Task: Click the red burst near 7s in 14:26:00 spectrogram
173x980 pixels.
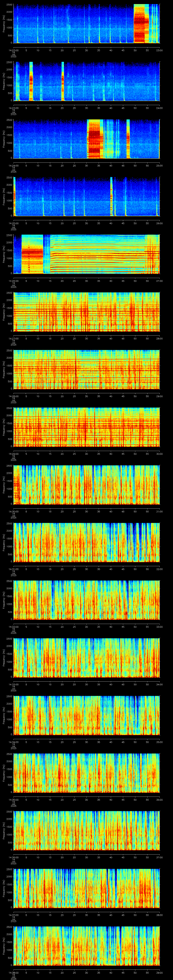Action: click(32, 254)
